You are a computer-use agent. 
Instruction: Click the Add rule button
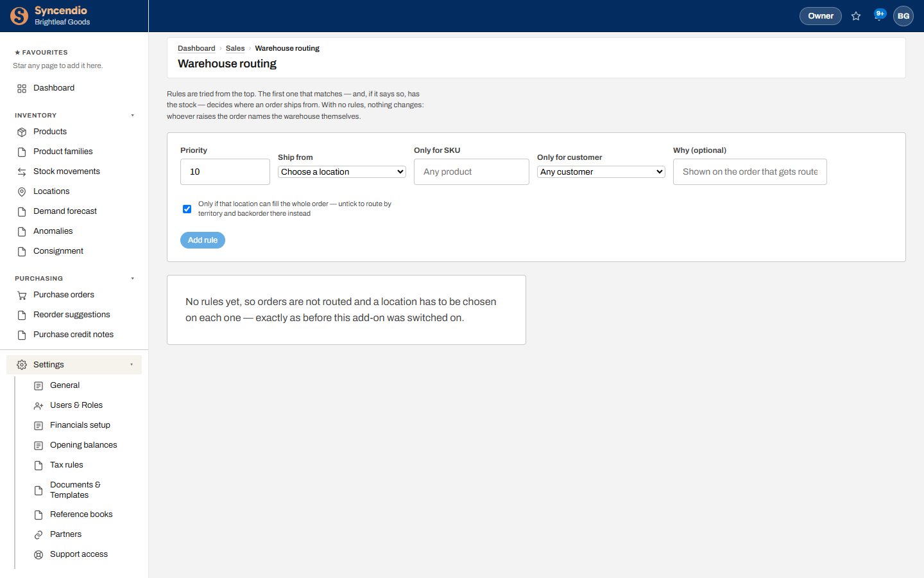[x=203, y=240]
